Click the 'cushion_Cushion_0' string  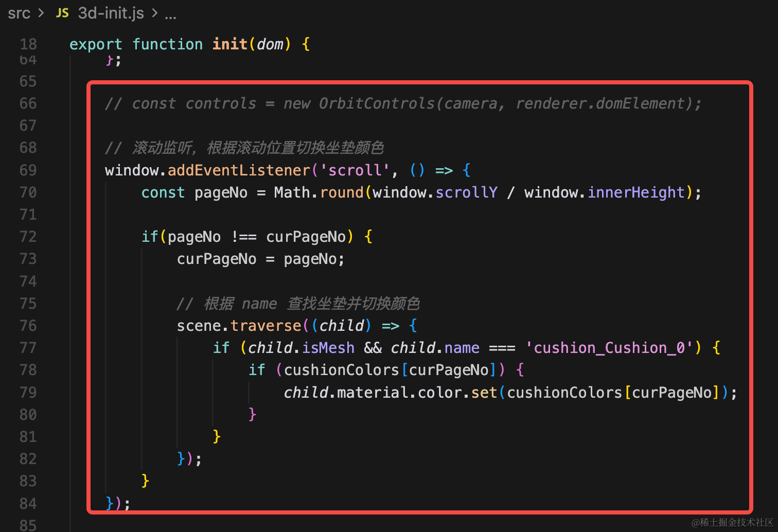click(610, 348)
